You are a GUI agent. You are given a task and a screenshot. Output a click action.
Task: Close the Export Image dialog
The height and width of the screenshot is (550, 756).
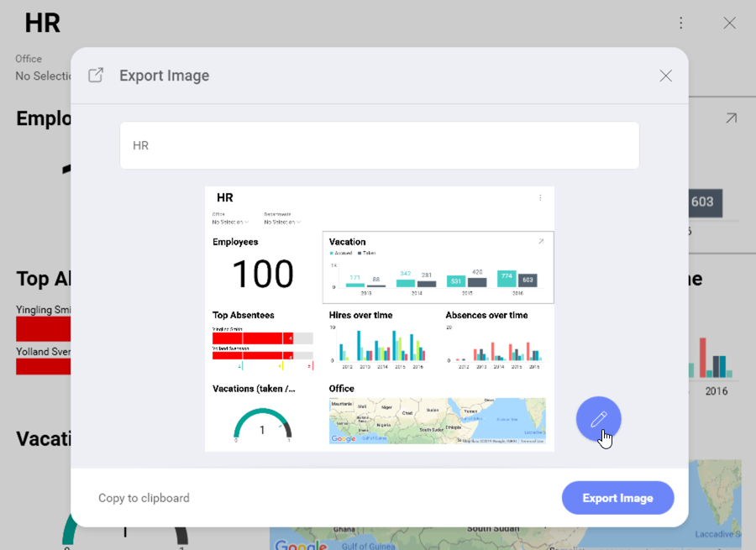coord(665,76)
